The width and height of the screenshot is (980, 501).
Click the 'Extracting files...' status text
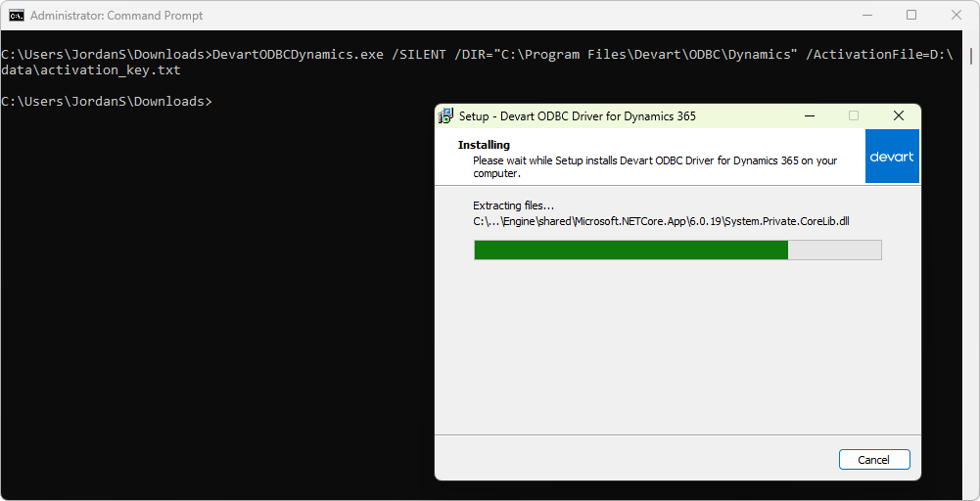[x=514, y=205]
